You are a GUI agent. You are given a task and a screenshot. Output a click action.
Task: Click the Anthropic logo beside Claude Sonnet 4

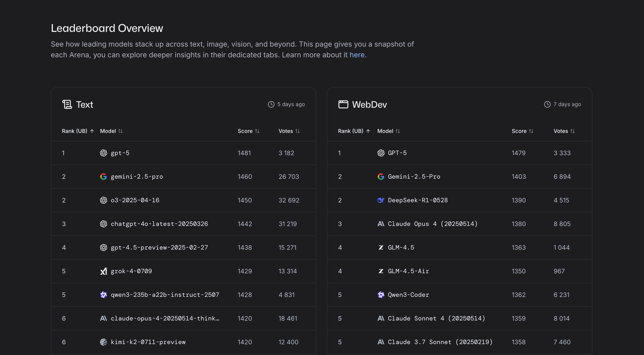(x=381, y=318)
